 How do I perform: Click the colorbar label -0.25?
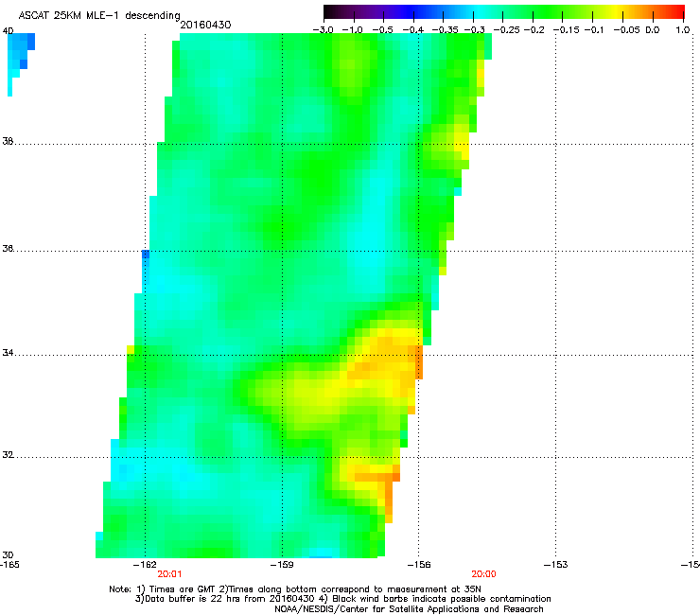507,29
